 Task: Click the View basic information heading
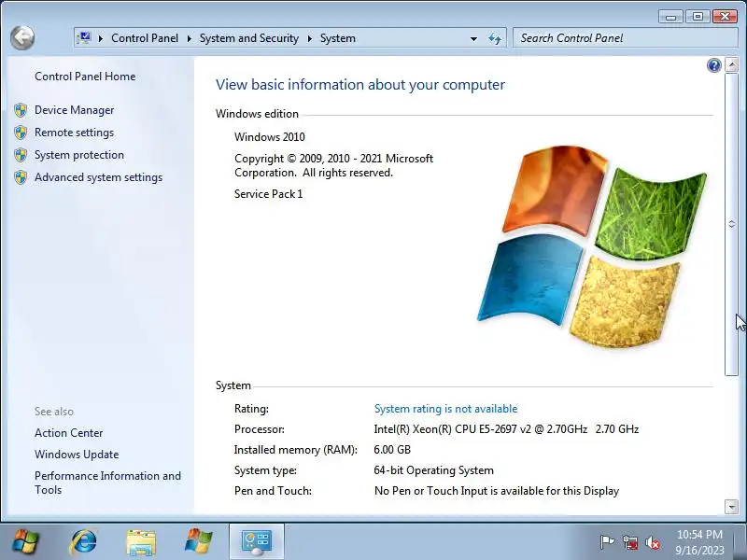pyautogui.click(x=360, y=85)
